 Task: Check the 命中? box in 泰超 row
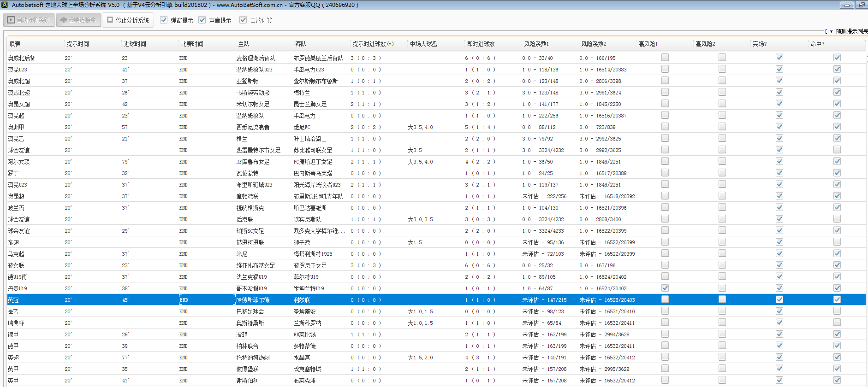tap(837, 242)
